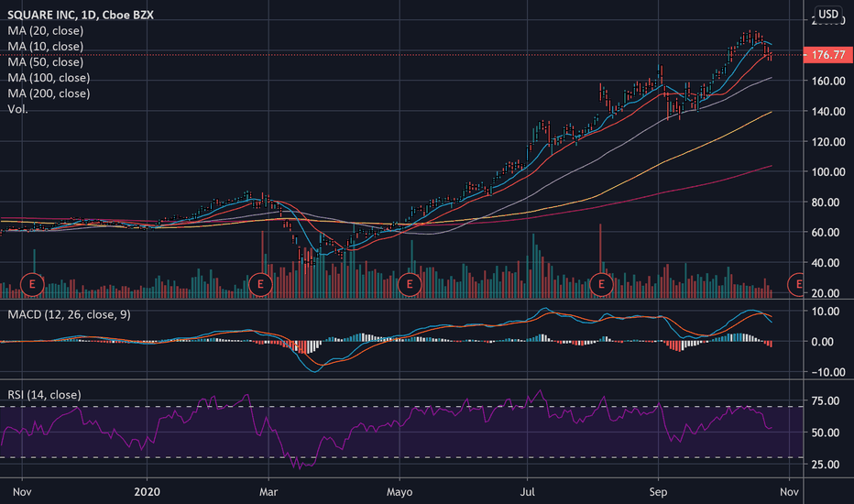This screenshot has height=504, width=854.
Task: Click the 140.00 price axis label
Action: click(827, 111)
